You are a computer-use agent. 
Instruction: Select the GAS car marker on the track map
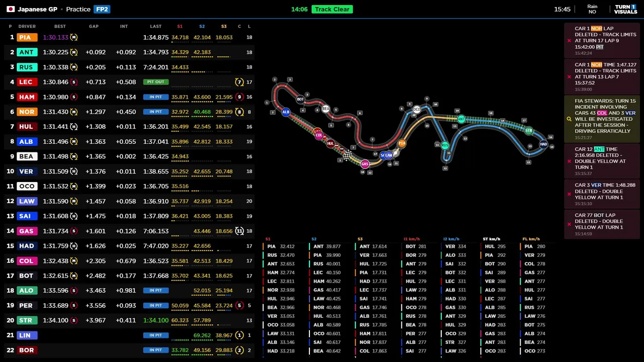[365, 164]
